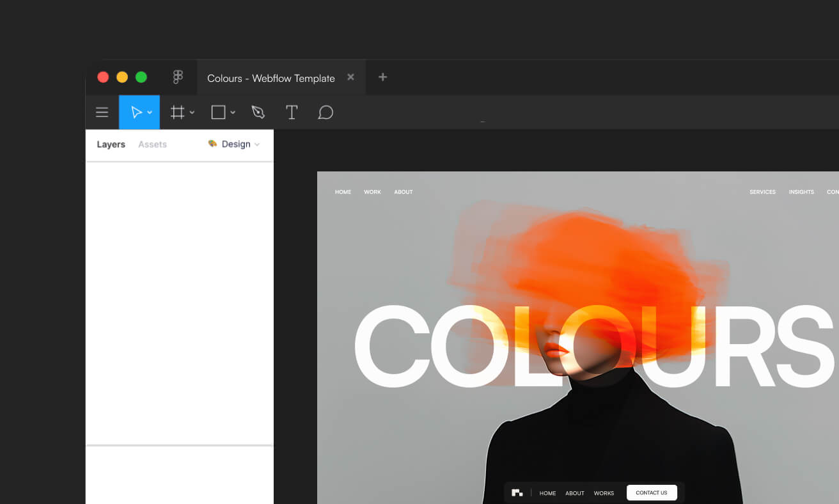Close the Colours - Webflow Template tab
Viewport: 839px width, 504px height.
point(350,77)
